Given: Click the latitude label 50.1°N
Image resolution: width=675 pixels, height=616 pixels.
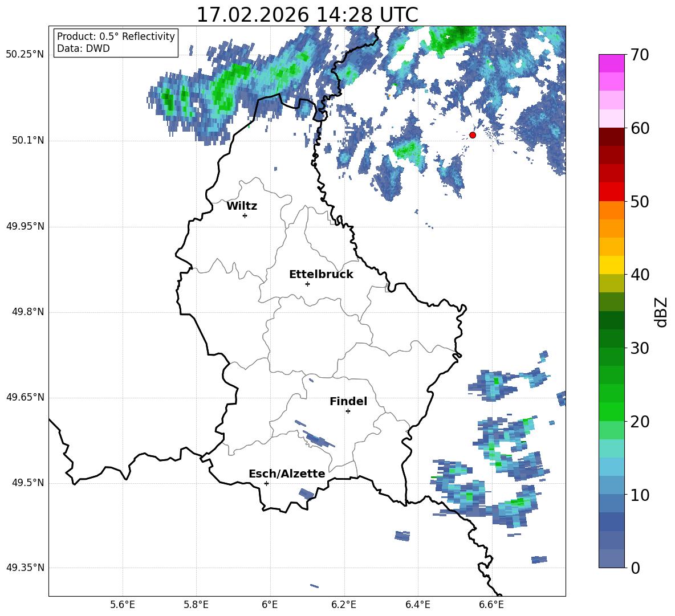Looking at the screenshot, I should click(x=27, y=141).
